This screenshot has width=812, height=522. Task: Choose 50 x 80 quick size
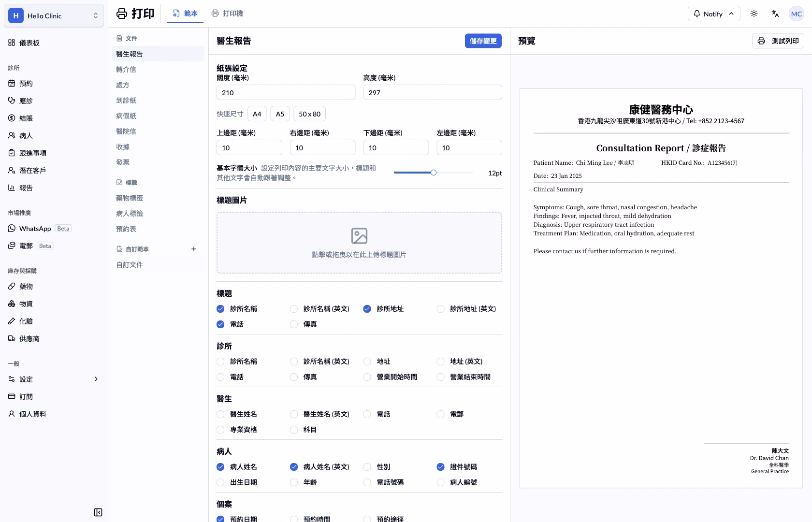click(x=309, y=114)
